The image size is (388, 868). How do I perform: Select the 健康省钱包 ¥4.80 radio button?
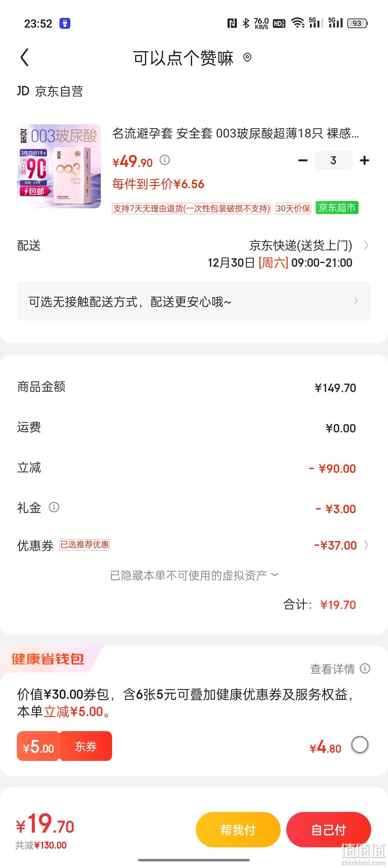click(x=360, y=745)
